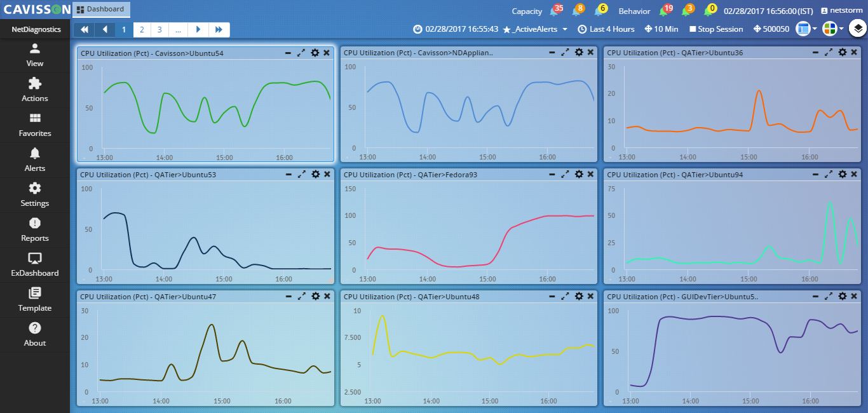Go to dashboard page 1
This screenshot has height=413, width=868.
[x=124, y=29]
